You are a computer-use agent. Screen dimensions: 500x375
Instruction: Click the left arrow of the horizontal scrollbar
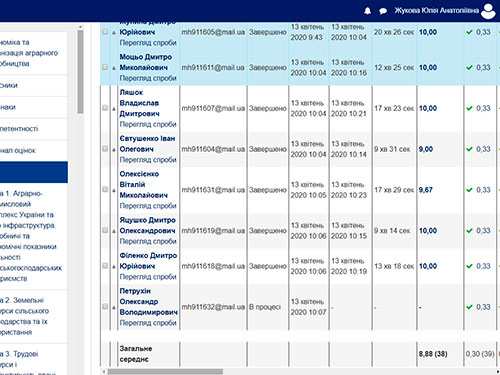pos(104,371)
